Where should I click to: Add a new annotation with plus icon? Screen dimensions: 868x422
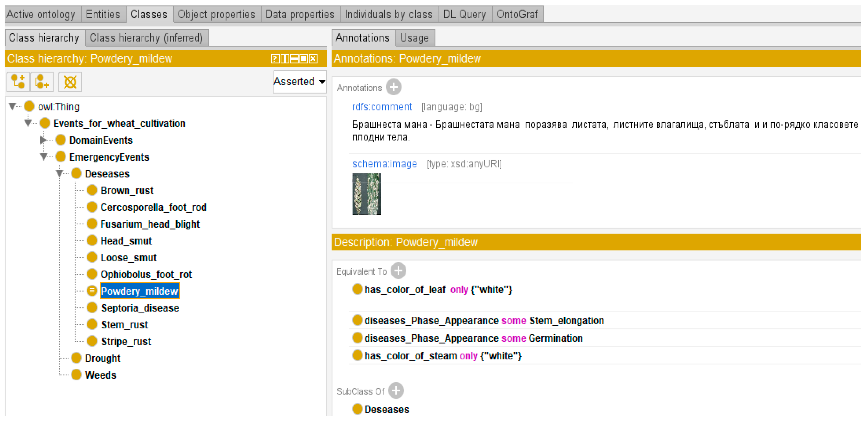(x=394, y=87)
